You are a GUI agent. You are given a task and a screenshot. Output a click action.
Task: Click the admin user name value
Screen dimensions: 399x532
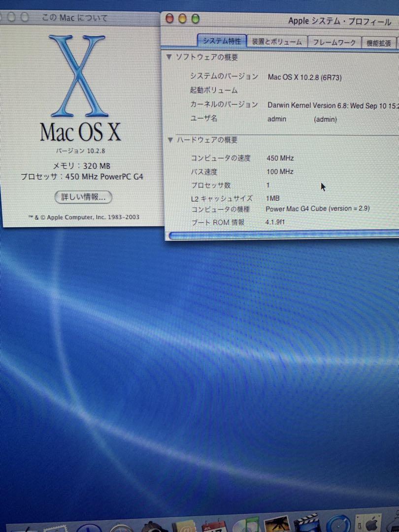277,119
